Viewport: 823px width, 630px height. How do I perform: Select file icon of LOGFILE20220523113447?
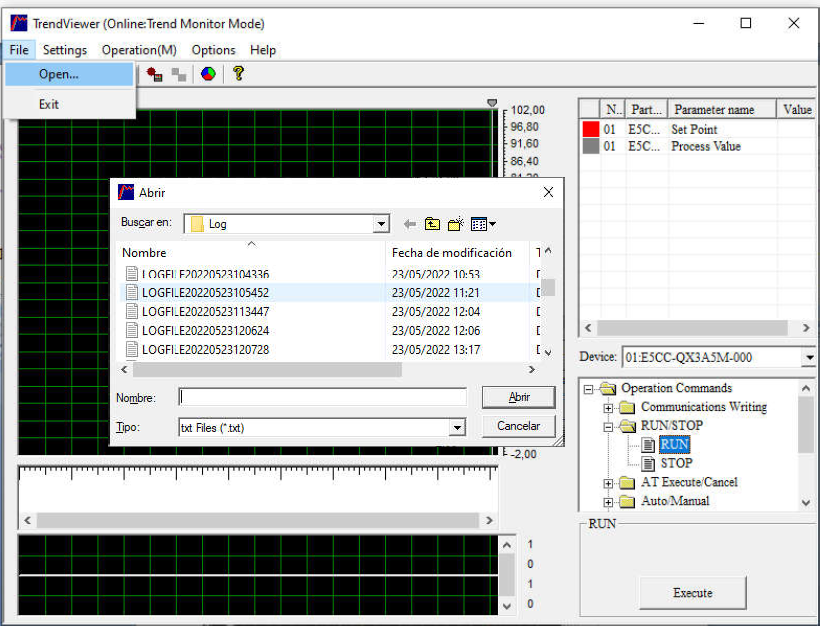click(x=132, y=311)
